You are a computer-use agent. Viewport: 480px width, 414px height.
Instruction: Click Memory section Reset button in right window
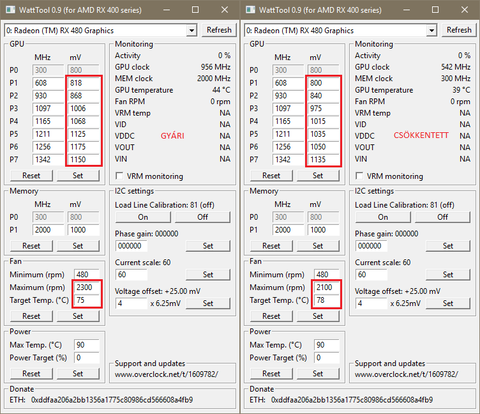(271, 246)
